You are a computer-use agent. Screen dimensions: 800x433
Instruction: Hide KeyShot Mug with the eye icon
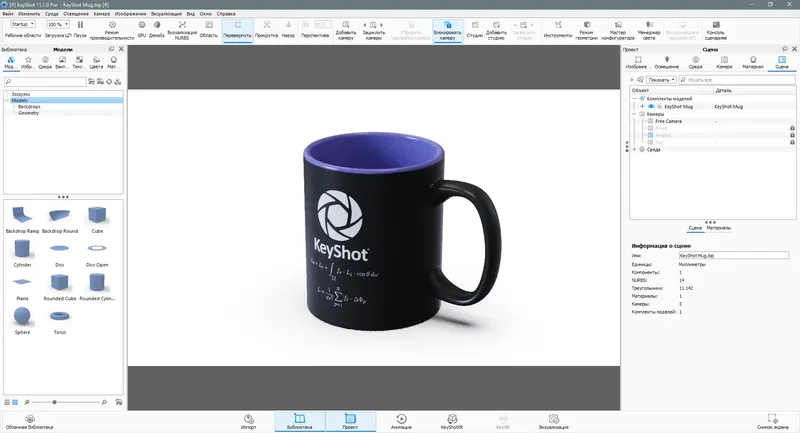[x=651, y=107]
